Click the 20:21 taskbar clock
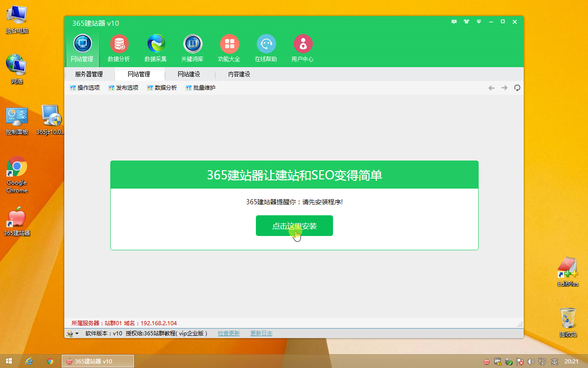Image resolution: width=588 pixels, height=368 pixels. [x=571, y=362]
